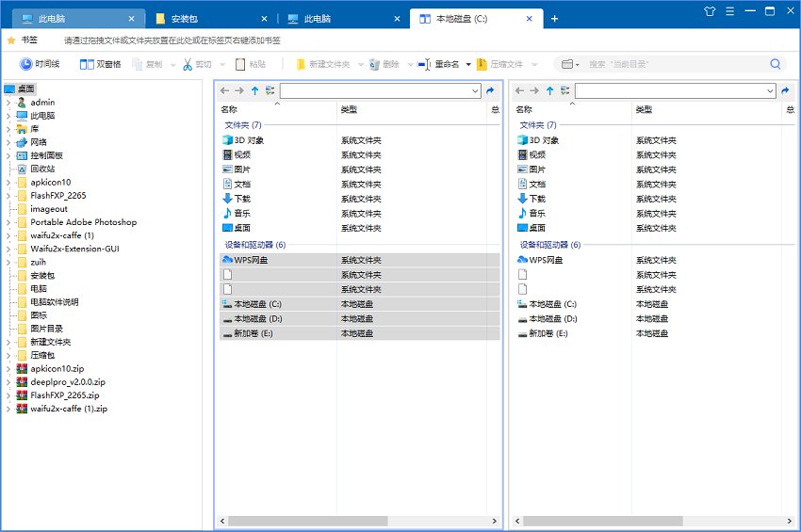Screen dimensions: 801x532
Task: Click the up-arrow in the left pane
Action: (x=254, y=91)
